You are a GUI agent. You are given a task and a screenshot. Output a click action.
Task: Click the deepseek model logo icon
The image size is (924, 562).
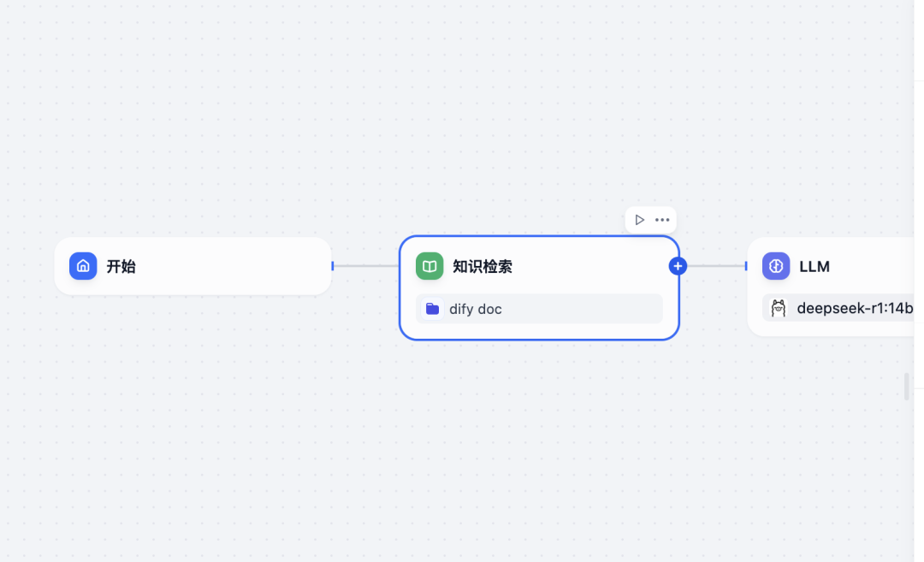click(x=778, y=308)
